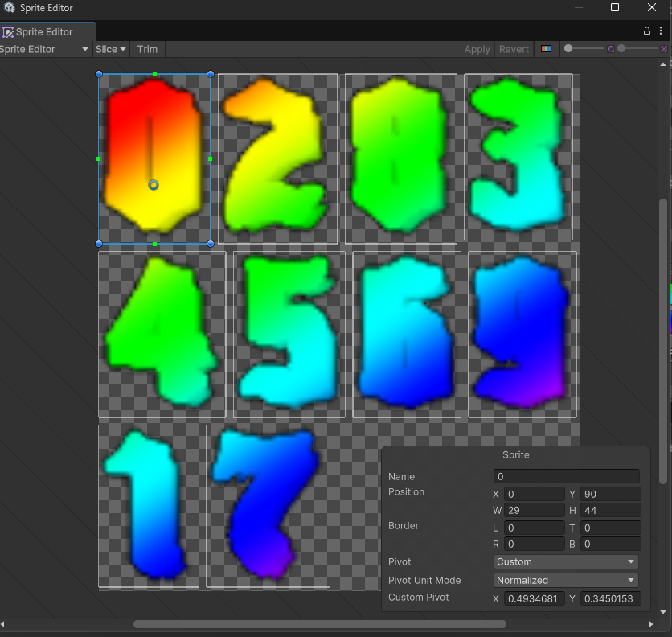The image size is (672, 637).
Task: Select the Sprite Editor tab
Action: tap(47, 31)
